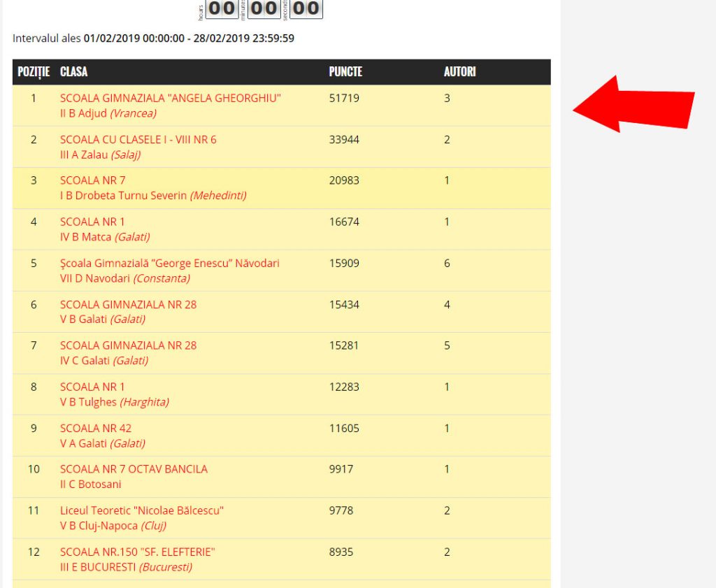Select points value 20983

344,180
